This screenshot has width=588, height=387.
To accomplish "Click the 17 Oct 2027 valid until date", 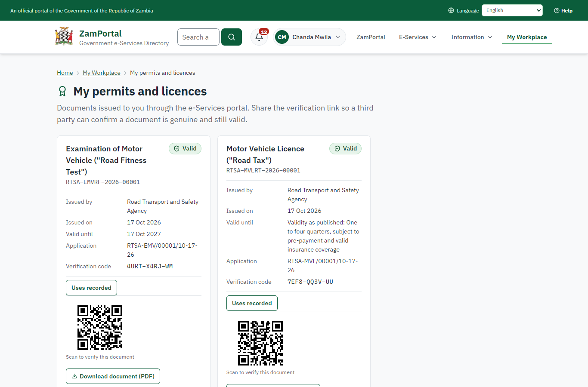I will (144, 234).
